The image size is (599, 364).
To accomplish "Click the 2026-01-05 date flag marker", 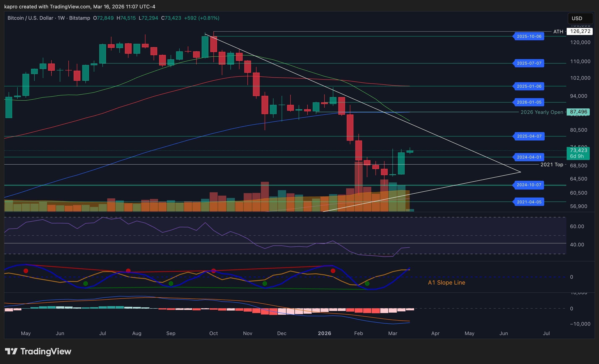I will [x=529, y=102].
